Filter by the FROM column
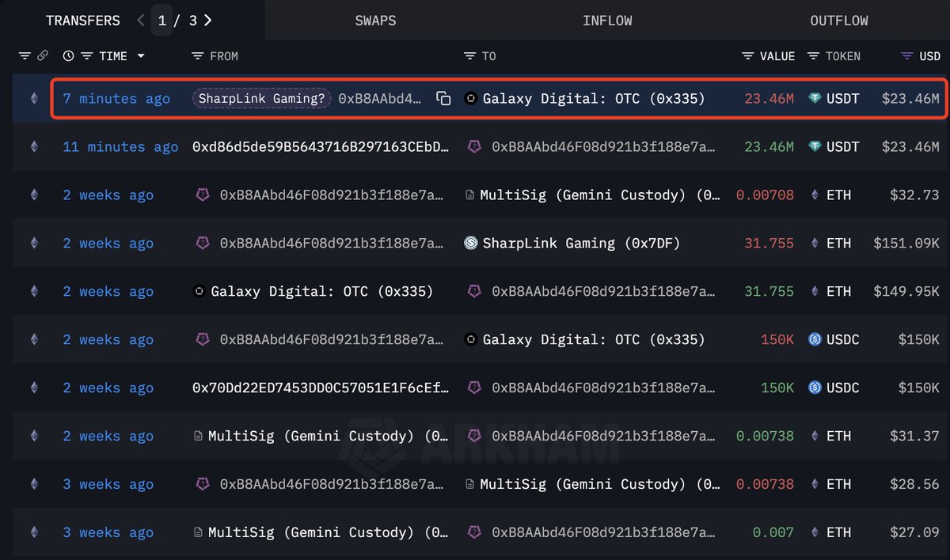Screen dimensions: 950x560 pyautogui.click(x=198, y=56)
